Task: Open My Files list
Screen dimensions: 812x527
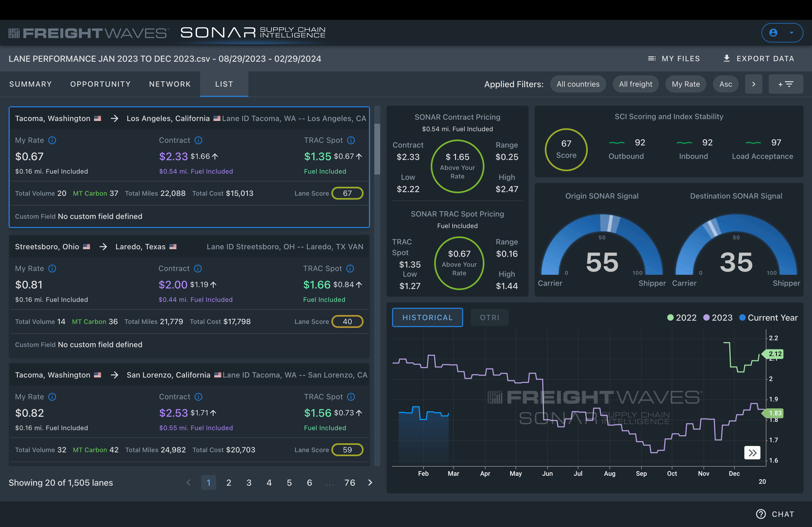Action: click(674, 59)
